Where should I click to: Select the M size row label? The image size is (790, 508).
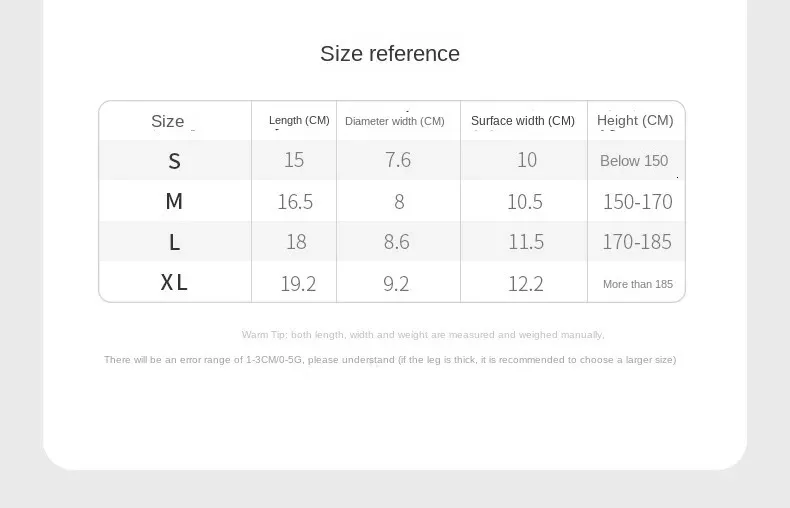(x=174, y=202)
